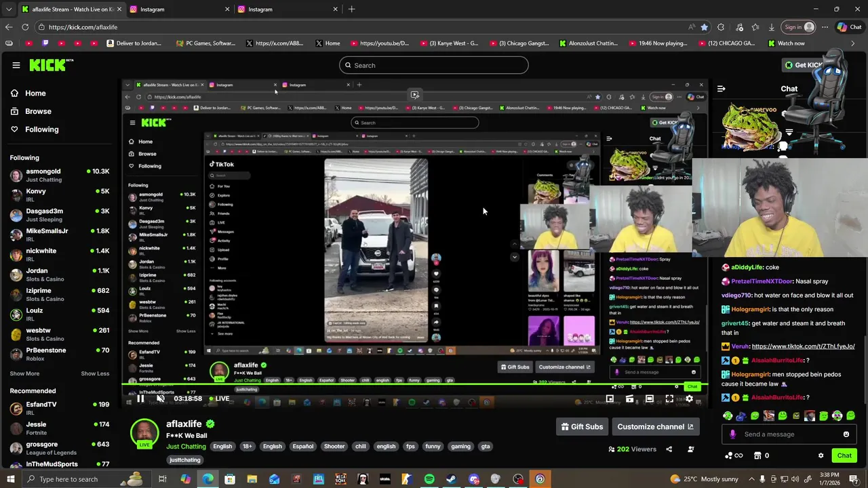Switch to second Instagram browser tab

point(287,9)
